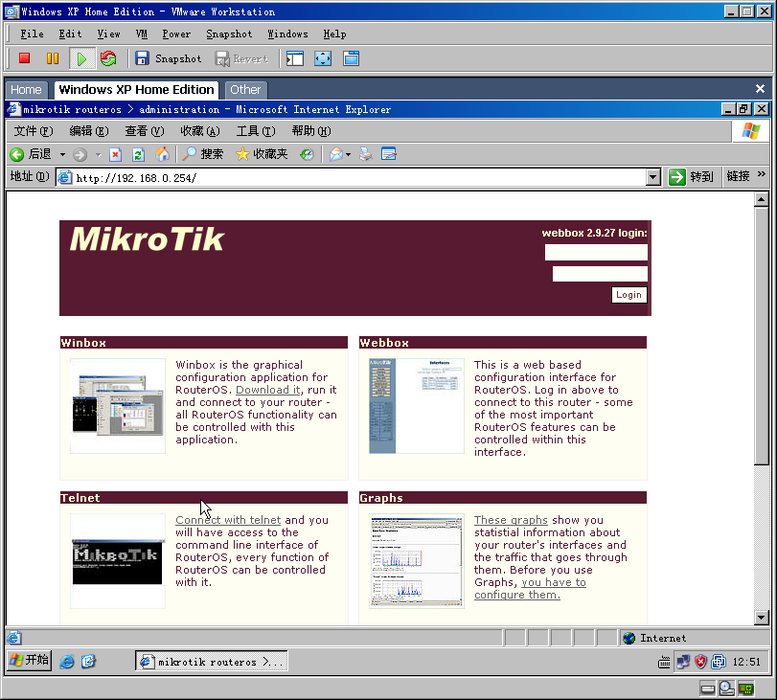Viewport: 777px width, 700px height.
Task: Expand the Forward button history dropdown
Action: (98, 154)
